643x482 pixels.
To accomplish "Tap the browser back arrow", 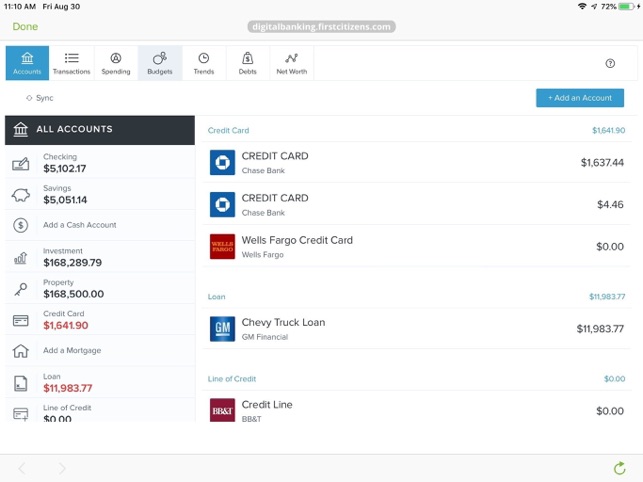I will click(x=22, y=468).
